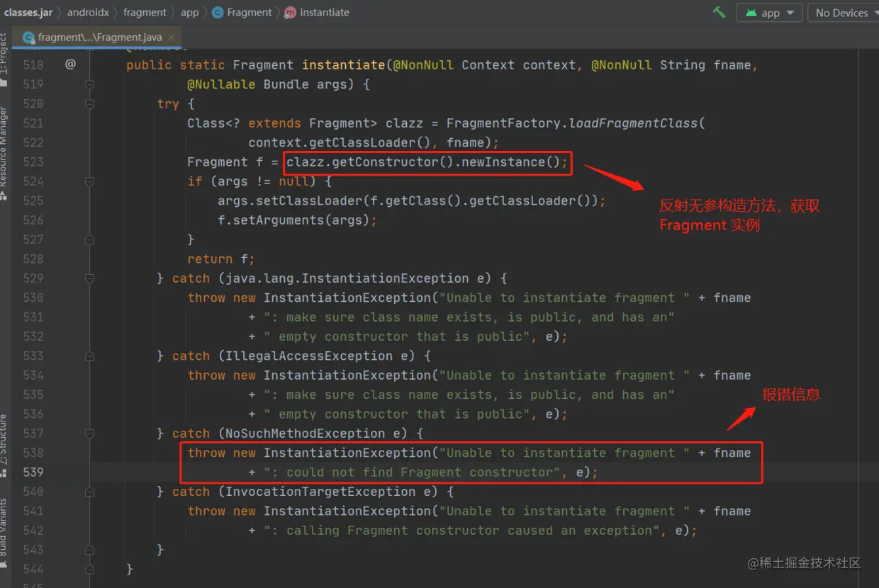Click context.getClassLoader() on line 522

click(x=344, y=142)
